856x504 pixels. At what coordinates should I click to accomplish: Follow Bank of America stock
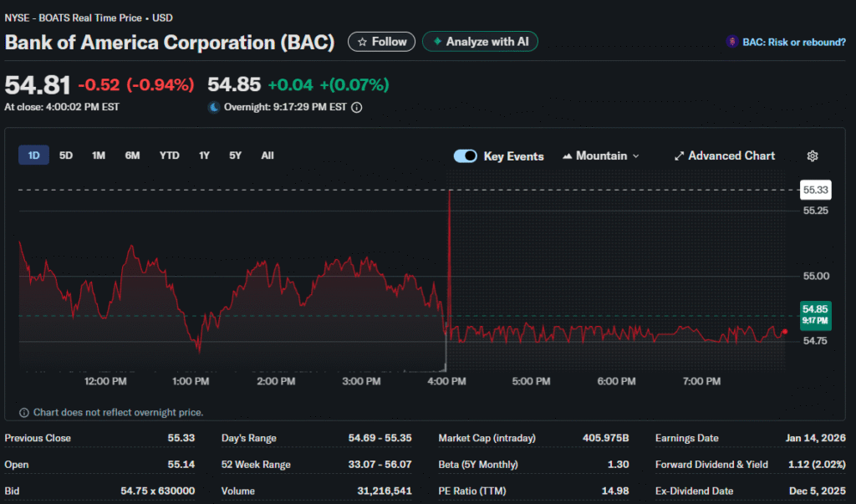coord(381,42)
